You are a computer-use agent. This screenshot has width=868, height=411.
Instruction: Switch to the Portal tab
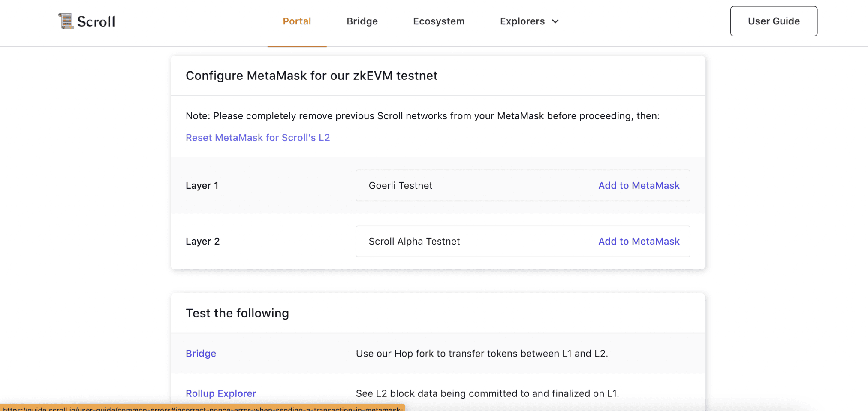click(297, 21)
